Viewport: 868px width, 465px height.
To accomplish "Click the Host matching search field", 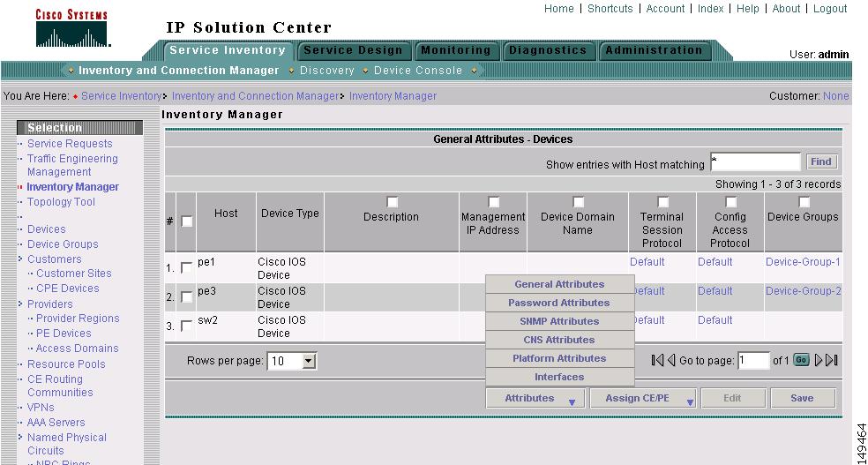I will pos(755,161).
